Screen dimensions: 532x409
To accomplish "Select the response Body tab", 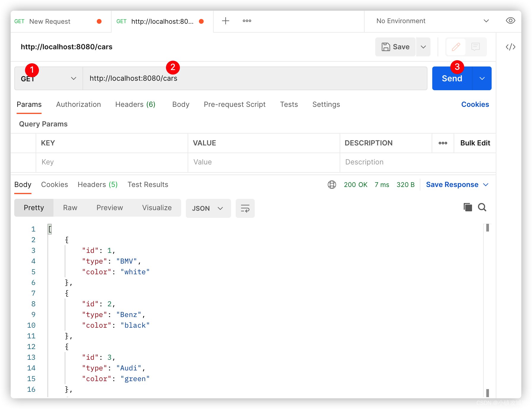I will (x=23, y=185).
